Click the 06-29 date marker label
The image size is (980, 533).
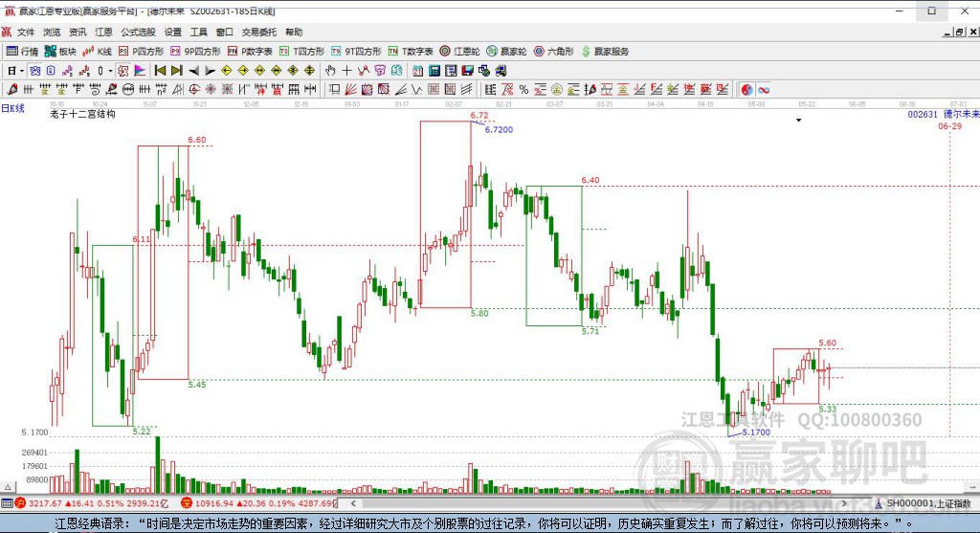click(x=950, y=126)
